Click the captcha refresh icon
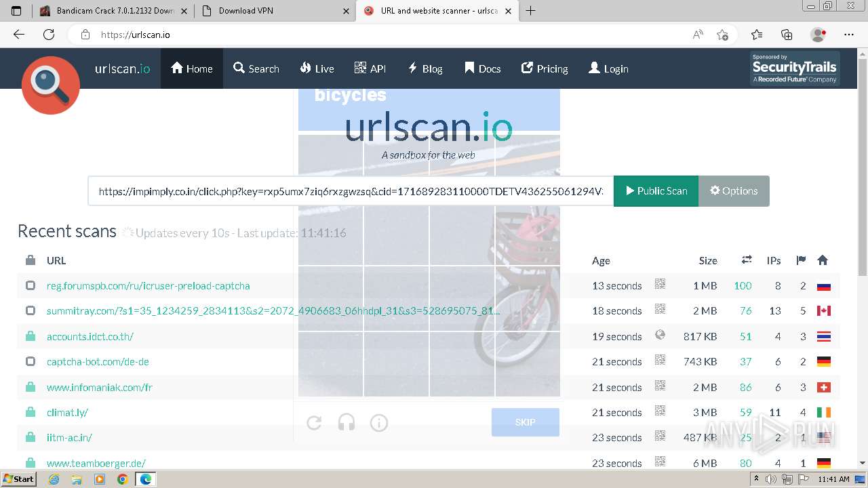 314,423
